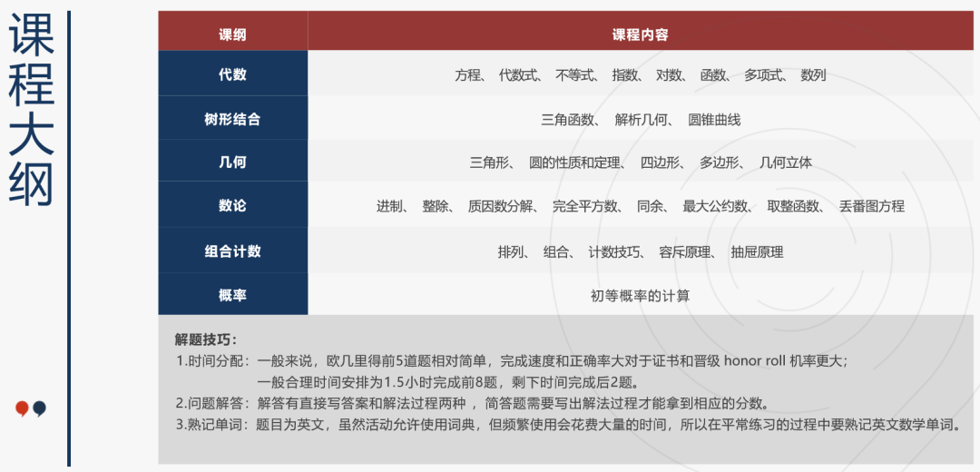Click the 代数 row label
The image size is (980, 472).
tap(232, 74)
